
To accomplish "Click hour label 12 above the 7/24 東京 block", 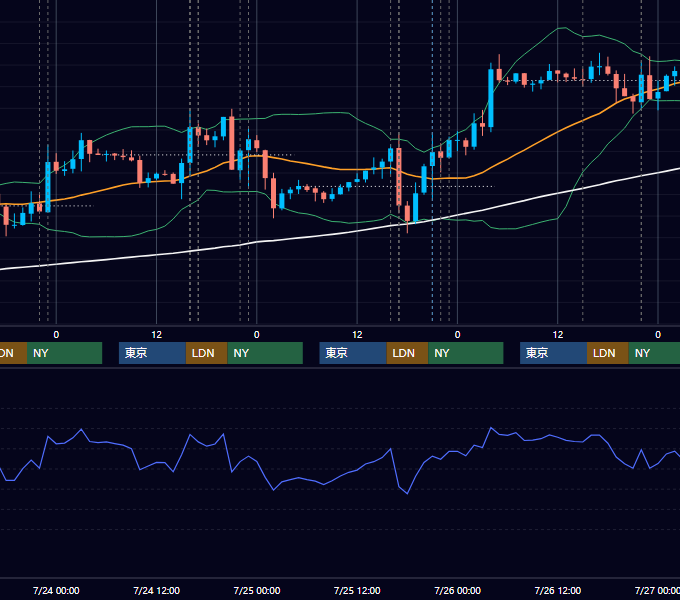I will [157, 335].
